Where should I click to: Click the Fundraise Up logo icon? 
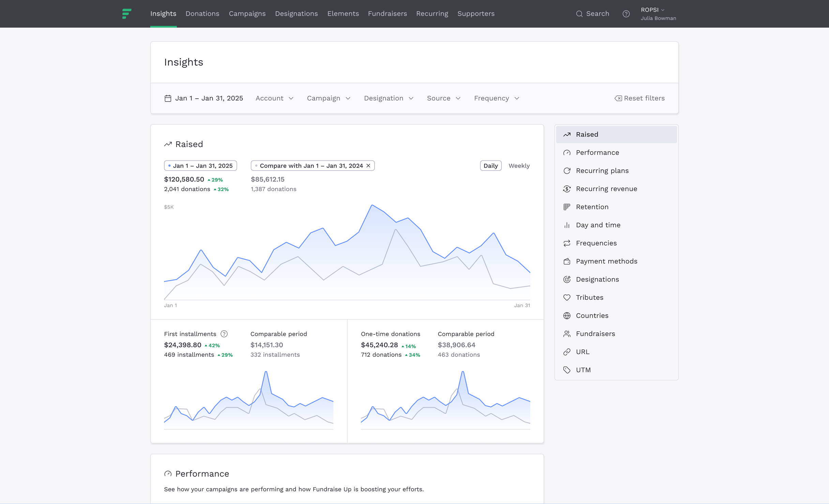coord(127,14)
